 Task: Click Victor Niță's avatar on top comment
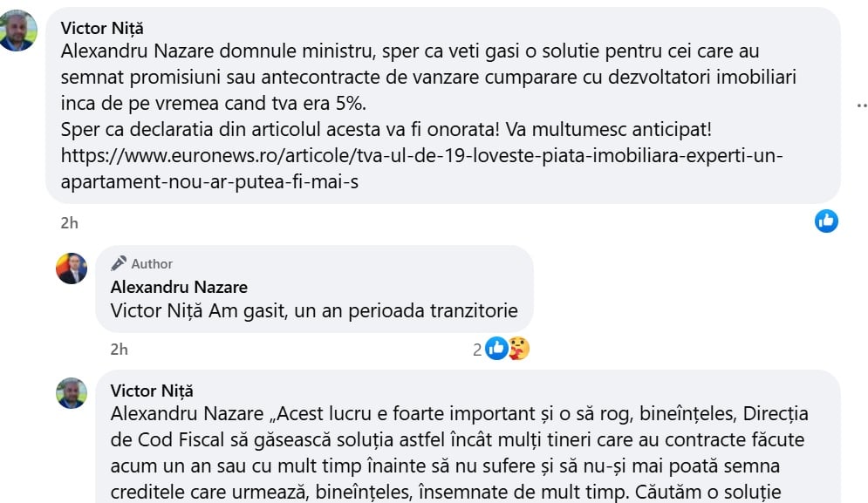pyautogui.click(x=18, y=31)
